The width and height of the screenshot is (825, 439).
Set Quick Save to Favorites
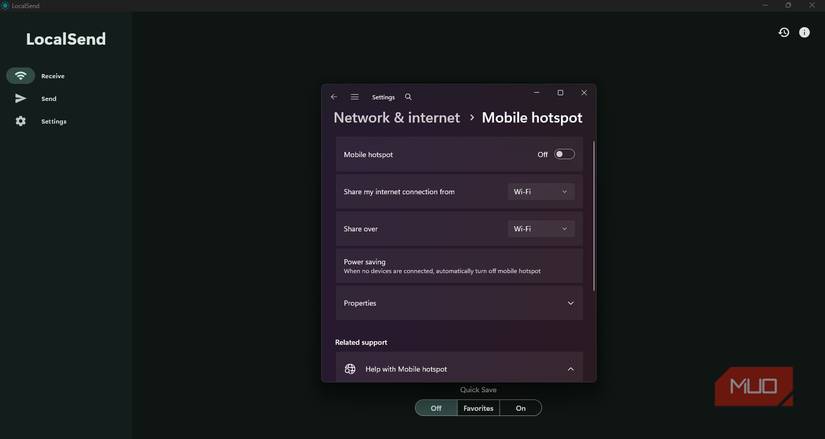click(478, 408)
